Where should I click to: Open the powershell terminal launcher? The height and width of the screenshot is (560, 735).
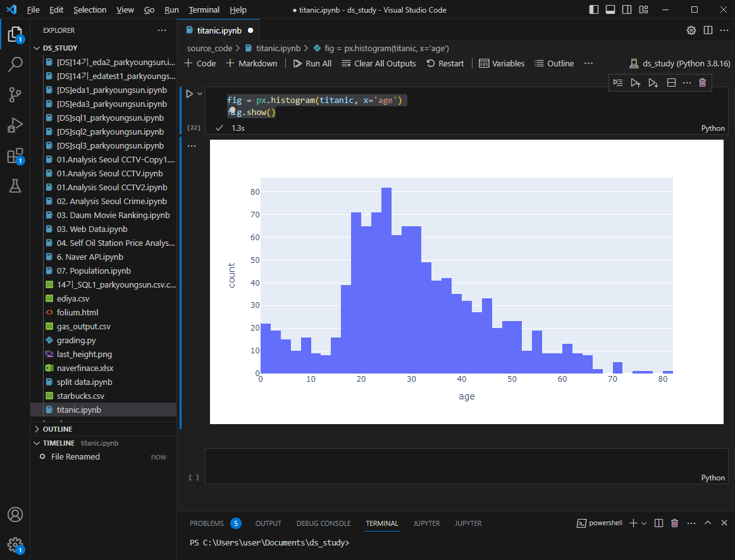[599, 523]
